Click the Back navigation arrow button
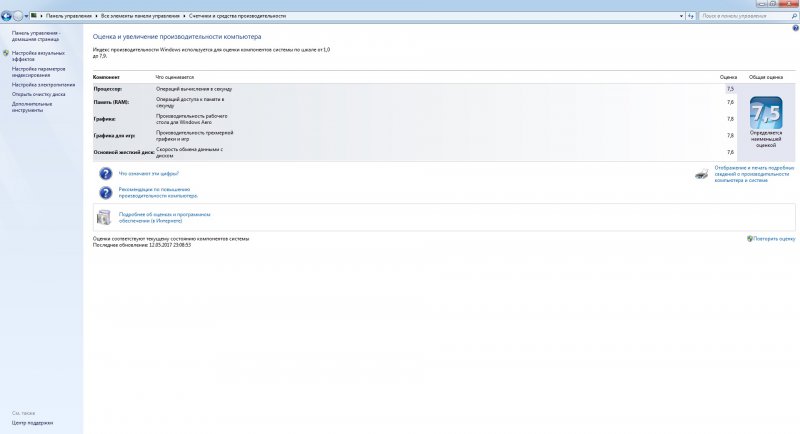This screenshot has width=800, height=434. 6,16
